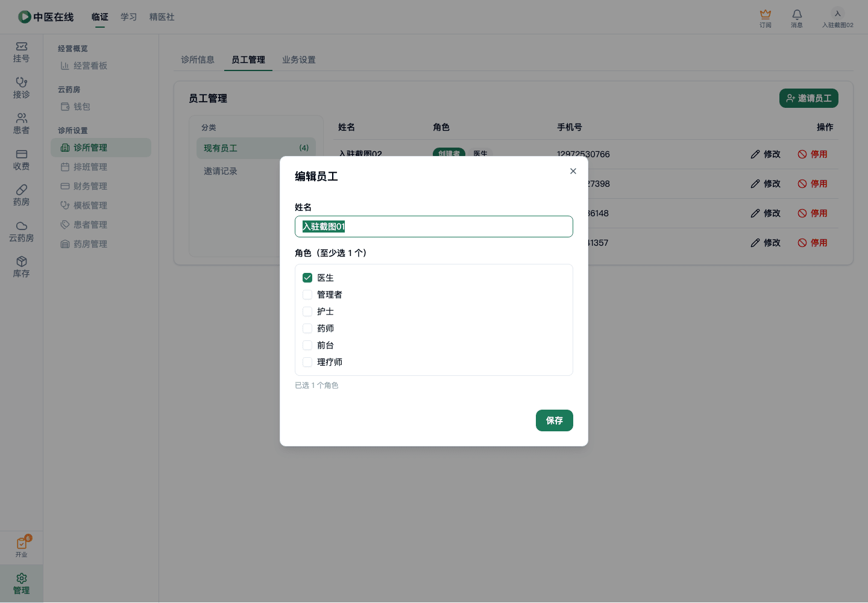Screen dimensions: 868x603
Task: Open the 药房 pill sidebar item
Action: pyautogui.click(x=21, y=196)
